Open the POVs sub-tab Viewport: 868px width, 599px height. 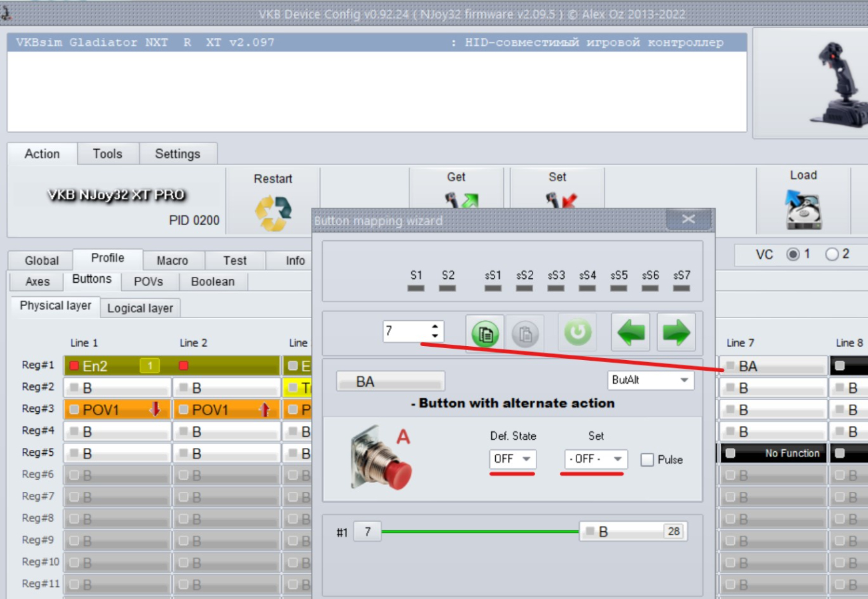click(x=148, y=282)
